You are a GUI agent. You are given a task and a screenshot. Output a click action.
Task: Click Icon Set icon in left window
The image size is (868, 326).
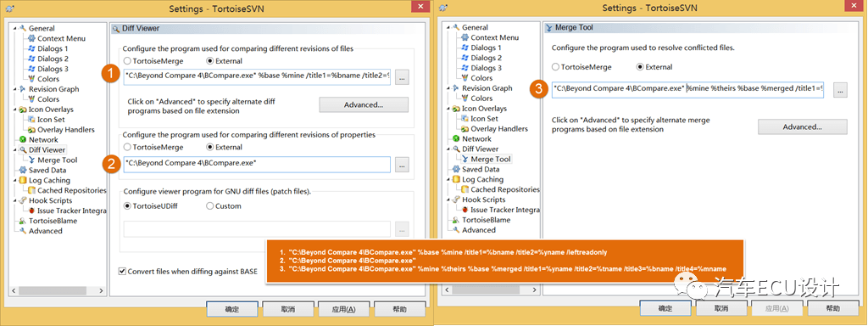(31, 120)
